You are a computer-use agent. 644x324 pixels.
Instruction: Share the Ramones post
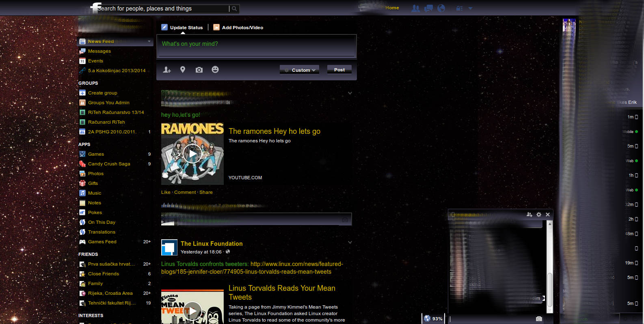coord(206,192)
